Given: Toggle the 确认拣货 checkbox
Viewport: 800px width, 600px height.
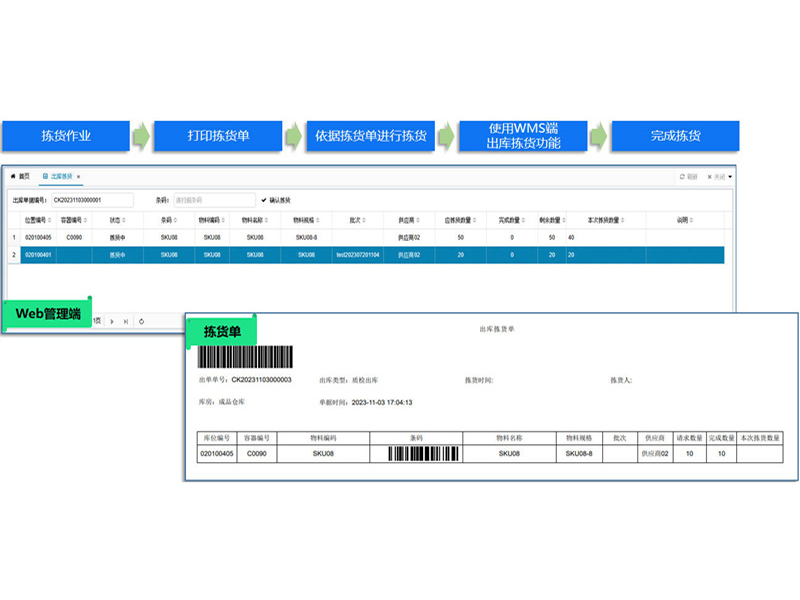Looking at the screenshot, I should [x=263, y=200].
